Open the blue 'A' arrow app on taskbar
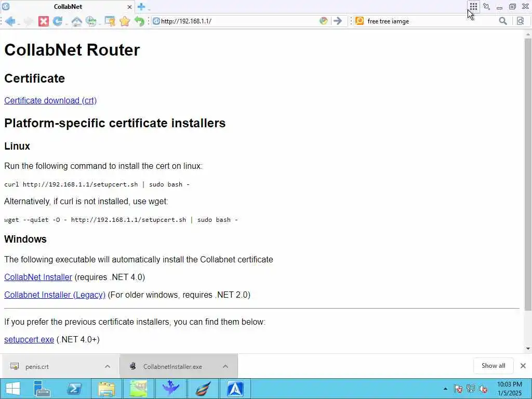Viewport: 532px width, 399px height. pos(235,389)
